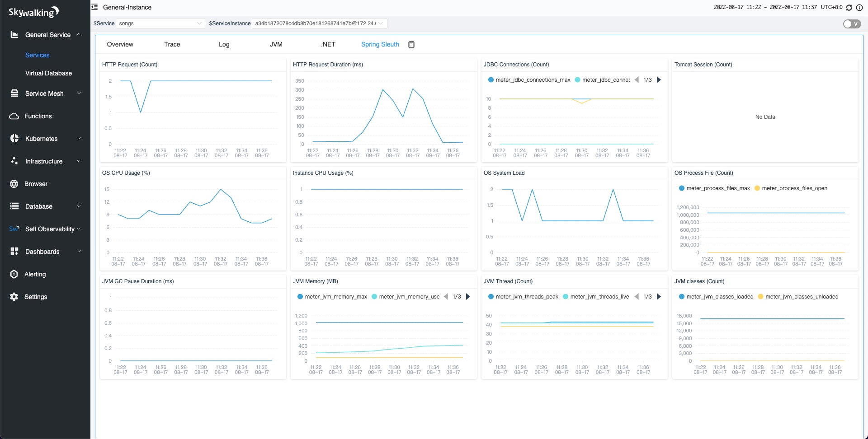Image resolution: width=868 pixels, height=439 pixels.
Task: Open the Services sidebar link
Action: 37,55
